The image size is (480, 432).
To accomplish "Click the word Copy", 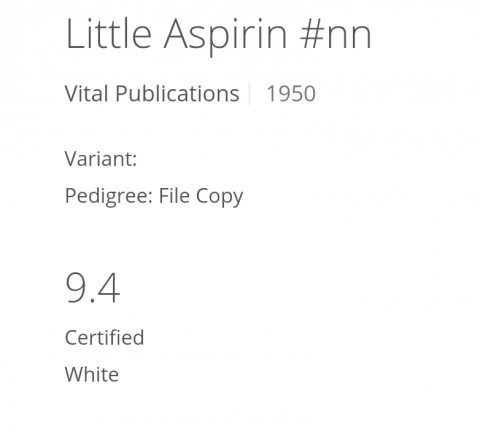I will pos(220,197).
